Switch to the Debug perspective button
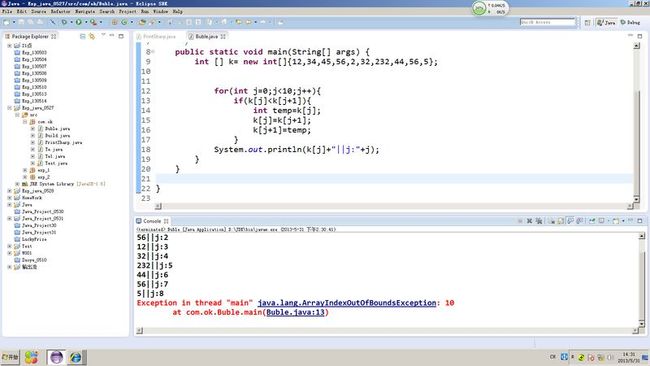 (x=630, y=22)
